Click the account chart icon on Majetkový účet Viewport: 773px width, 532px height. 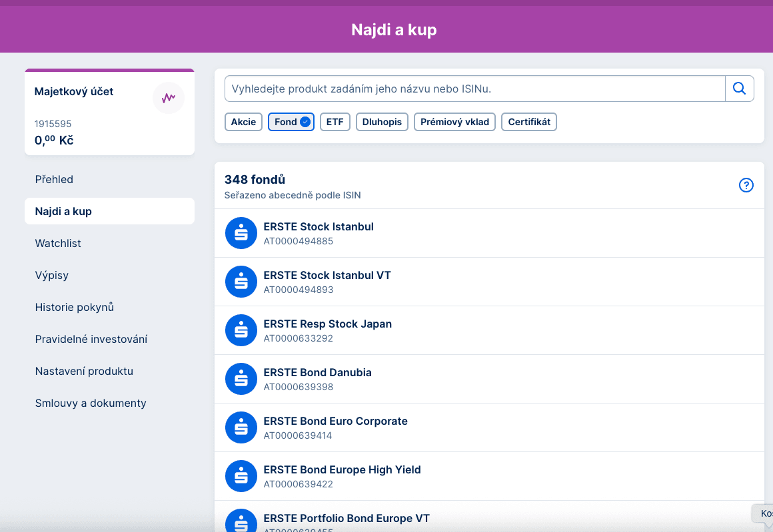point(169,97)
